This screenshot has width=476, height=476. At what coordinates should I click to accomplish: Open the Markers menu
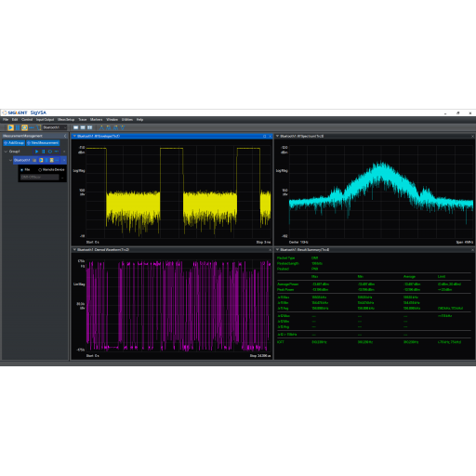click(x=97, y=120)
